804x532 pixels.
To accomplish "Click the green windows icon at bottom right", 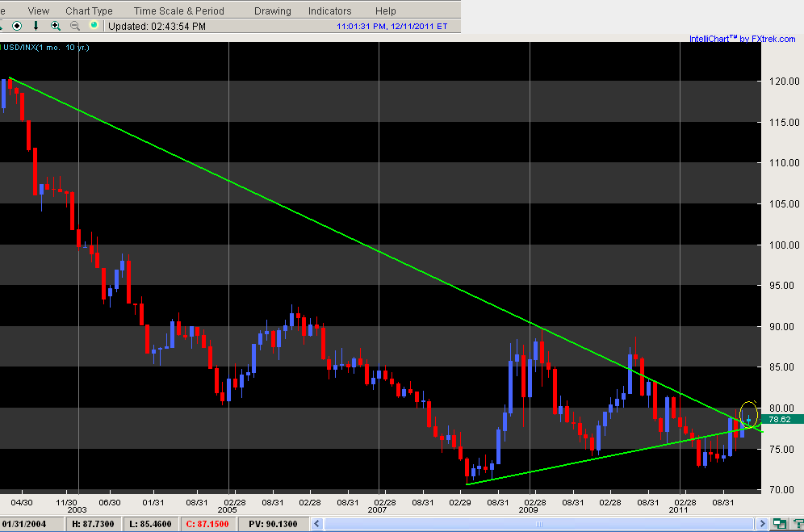I will coord(780,524).
